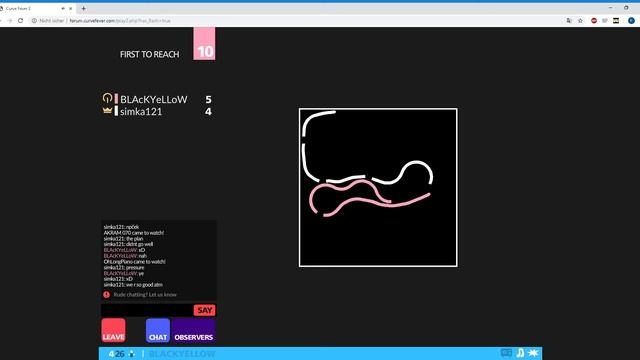Click 'Rude chatting? Let us know' link
This screenshot has height=360, width=640.
[x=145, y=294]
